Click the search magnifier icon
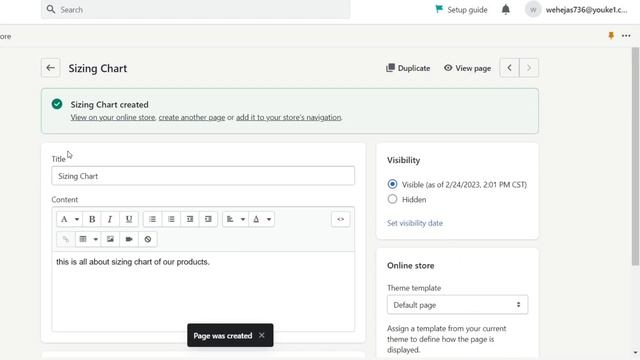The image size is (640, 360). coord(51,9)
